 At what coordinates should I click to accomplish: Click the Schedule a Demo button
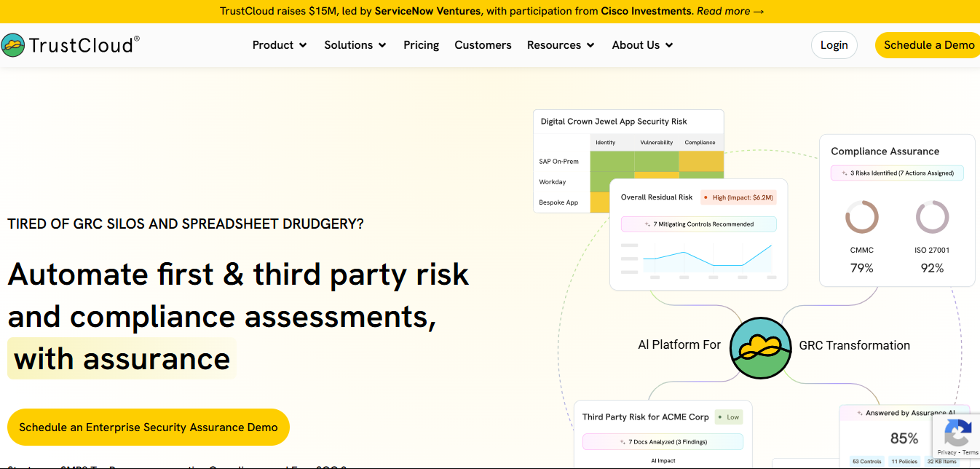928,45
